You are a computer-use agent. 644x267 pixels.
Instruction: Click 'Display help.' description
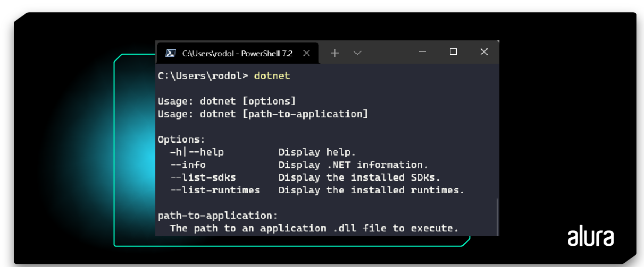(317, 152)
